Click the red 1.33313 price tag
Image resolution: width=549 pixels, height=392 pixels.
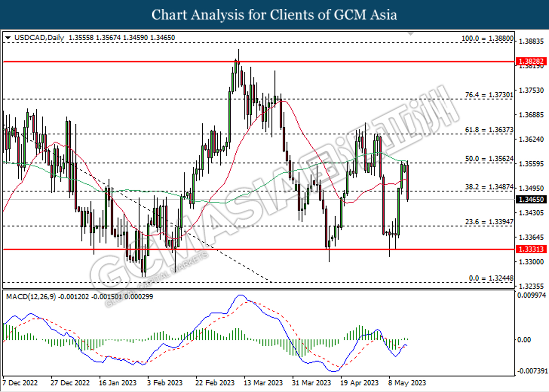point(531,249)
